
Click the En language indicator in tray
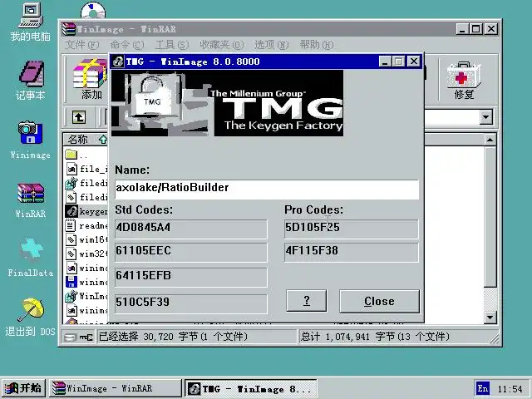[x=483, y=388]
